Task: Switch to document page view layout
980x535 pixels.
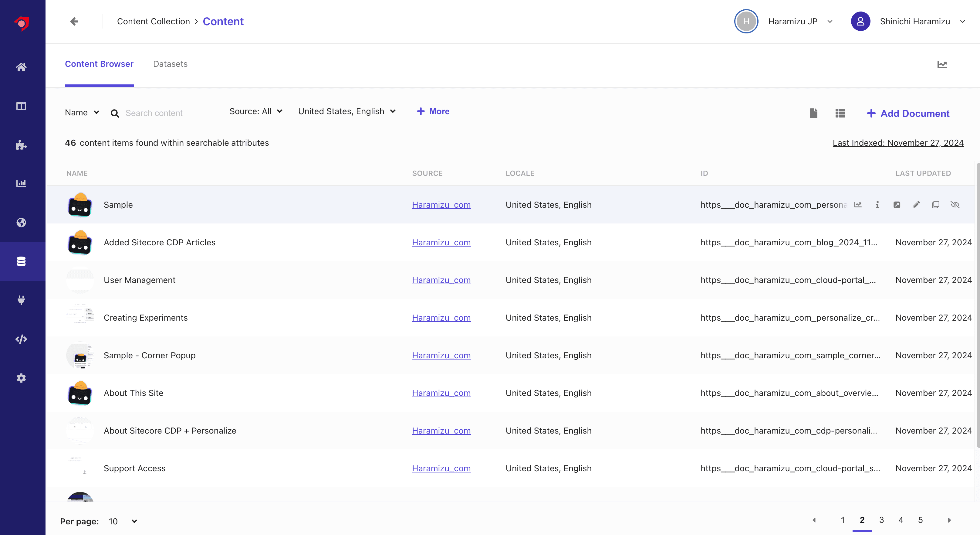Action: pos(813,113)
